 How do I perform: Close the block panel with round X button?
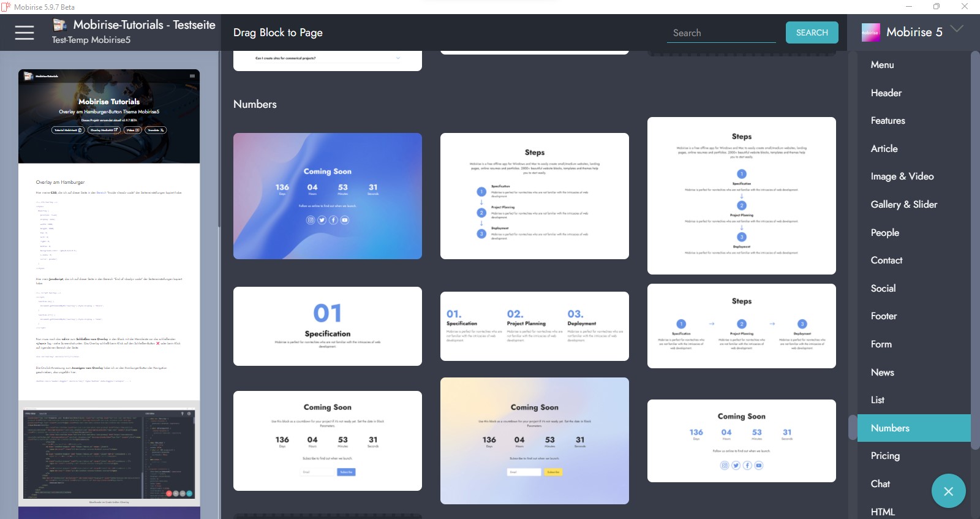tap(948, 491)
